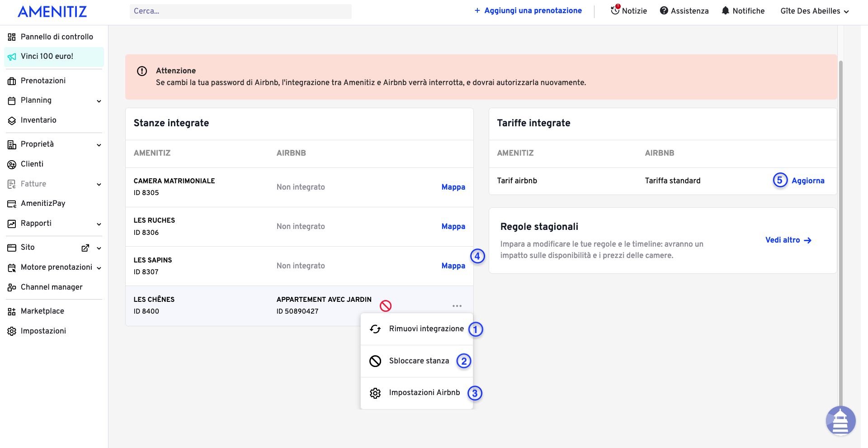Expand the Planning submenu chevron
868x448 pixels.
point(99,101)
